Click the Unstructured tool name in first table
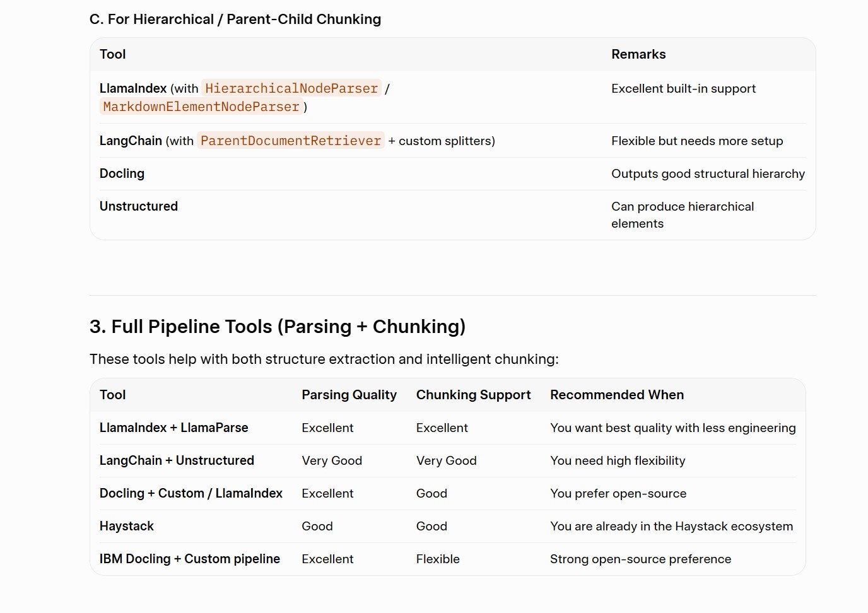The height and width of the screenshot is (613, 868). [139, 206]
